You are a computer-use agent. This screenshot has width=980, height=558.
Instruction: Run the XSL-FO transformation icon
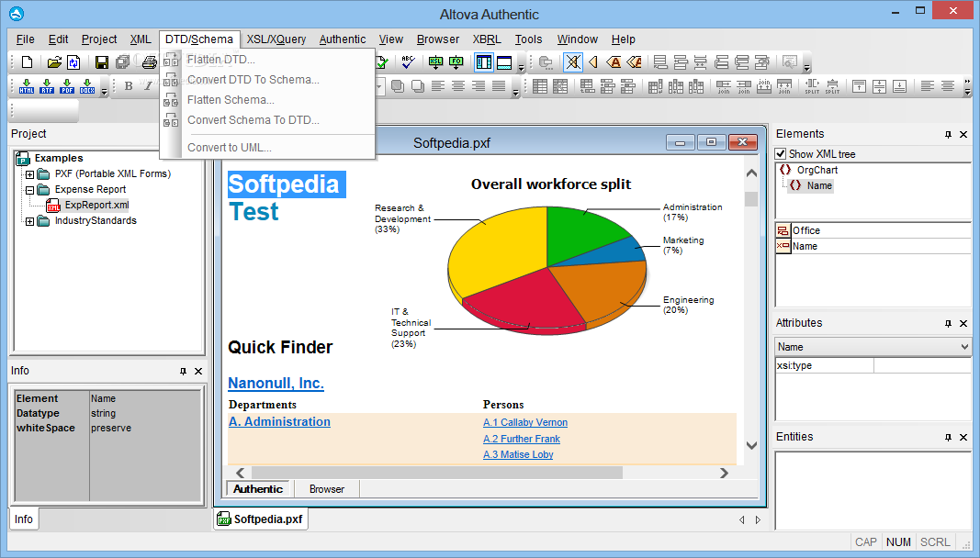[456, 61]
